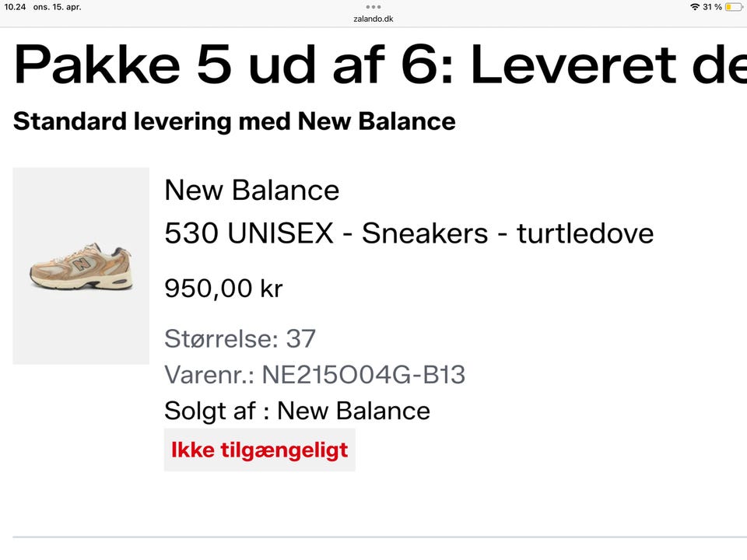The image size is (747, 560).
Task: Click the New Balance brand name above product title
Action: (252, 191)
